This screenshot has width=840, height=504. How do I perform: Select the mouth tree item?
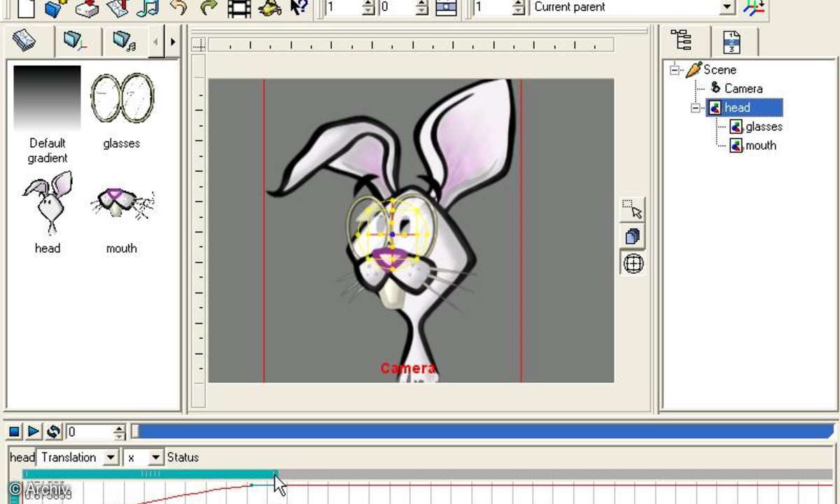[760, 146]
